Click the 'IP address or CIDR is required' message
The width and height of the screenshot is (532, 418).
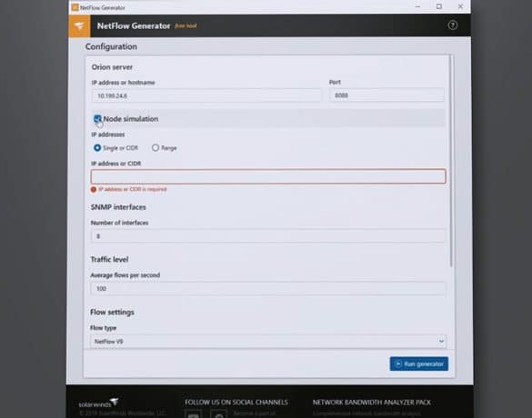click(x=133, y=189)
